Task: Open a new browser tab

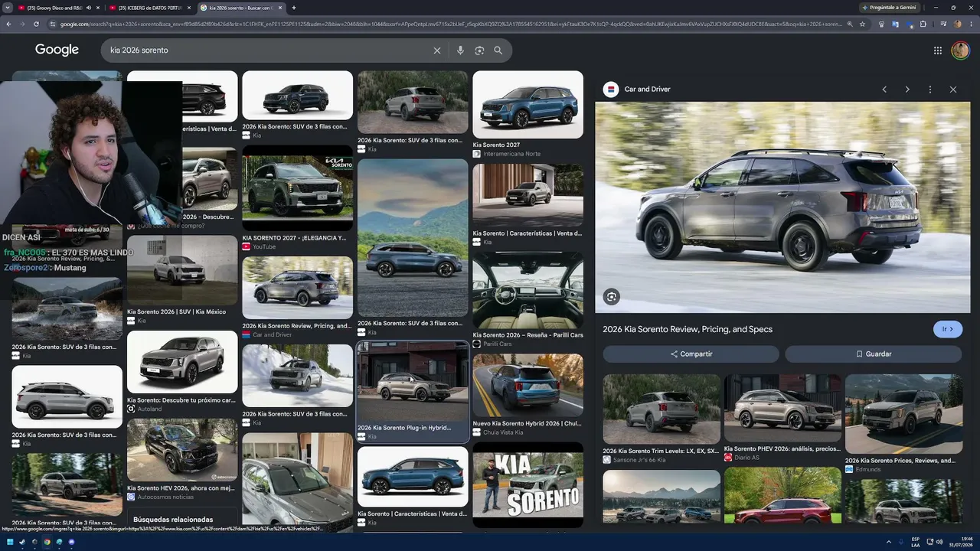Action: pyautogui.click(x=294, y=8)
